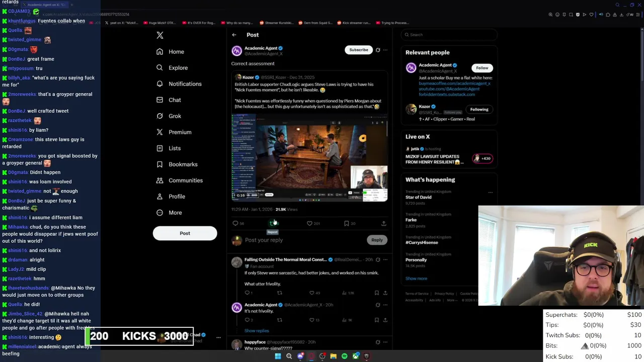
Task: Go back using the arrow beside Post
Action: (x=234, y=35)
